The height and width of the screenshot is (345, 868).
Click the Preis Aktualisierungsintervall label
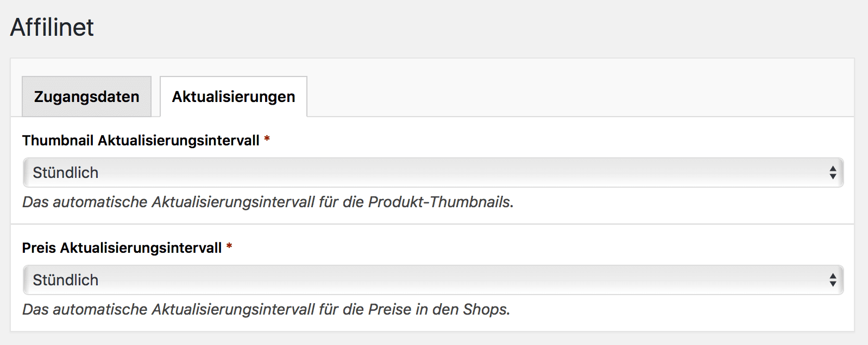coord(123,248)
